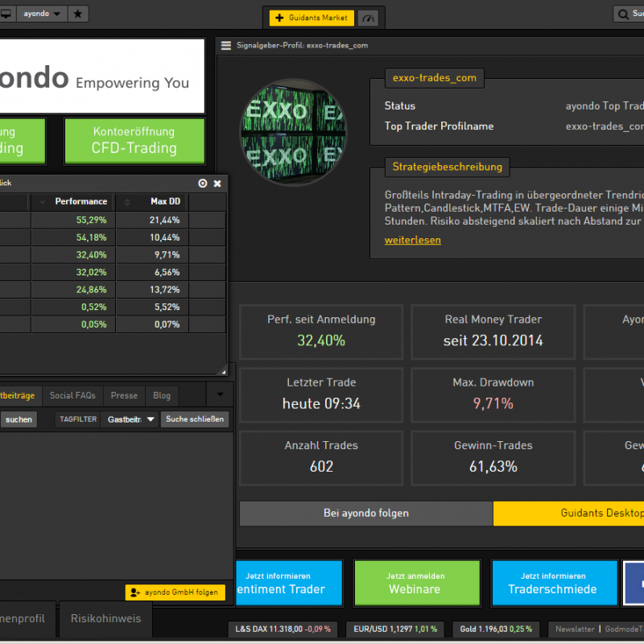
Task: Click the weiterlesen link
Action: tap(412, 240)
